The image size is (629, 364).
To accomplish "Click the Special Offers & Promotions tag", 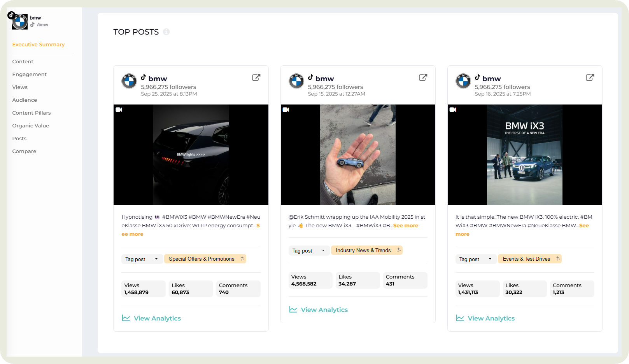I will (x=201, y=259).
